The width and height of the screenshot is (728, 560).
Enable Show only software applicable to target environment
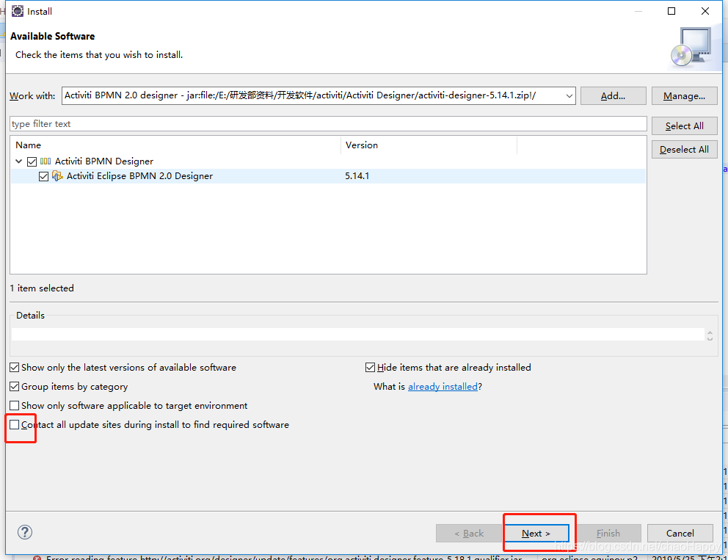pyautogui.click(x=15, y=405)
